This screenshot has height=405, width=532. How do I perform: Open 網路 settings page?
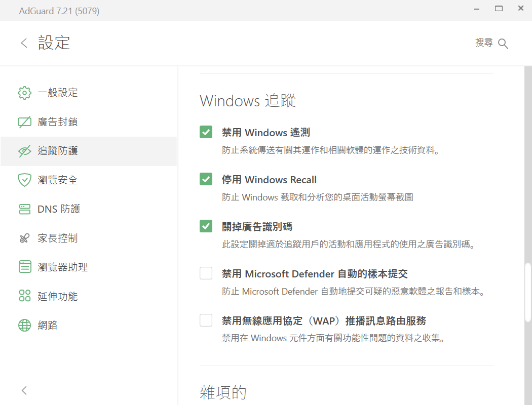[89, 326]
